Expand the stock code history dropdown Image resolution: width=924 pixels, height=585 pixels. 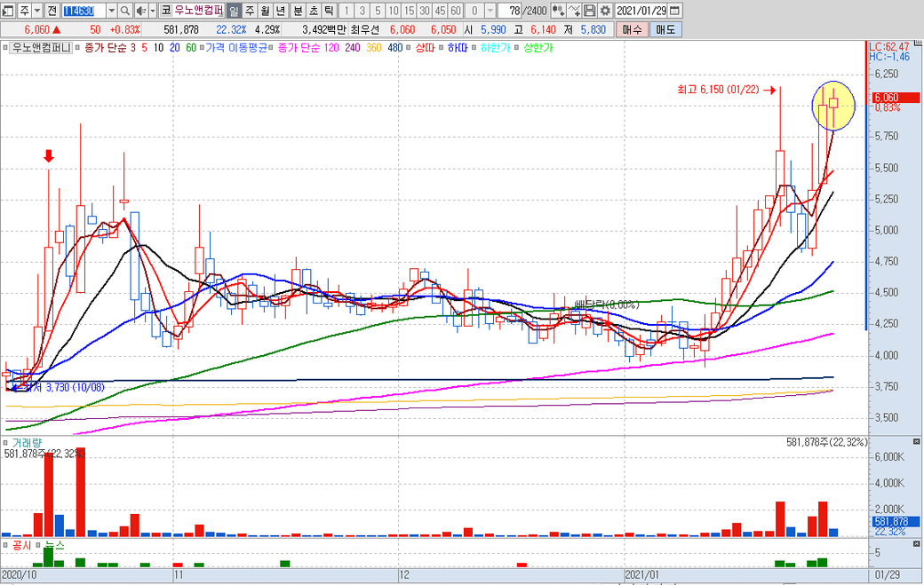pos(110,11)
